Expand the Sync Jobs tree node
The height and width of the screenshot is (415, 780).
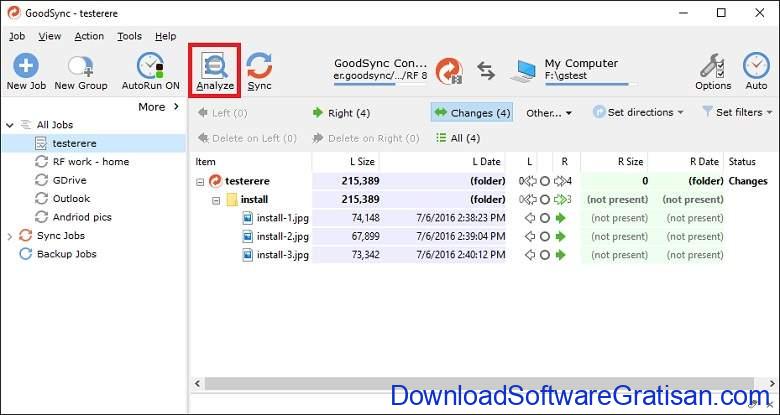(x=9, y=236)
